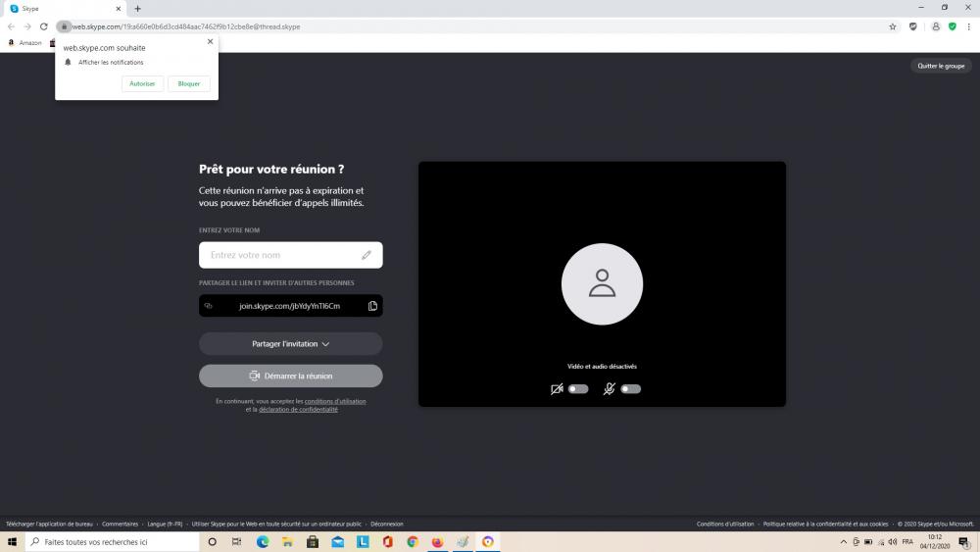Launch Microsoft Edge from the taskbar

coord(263,541)
